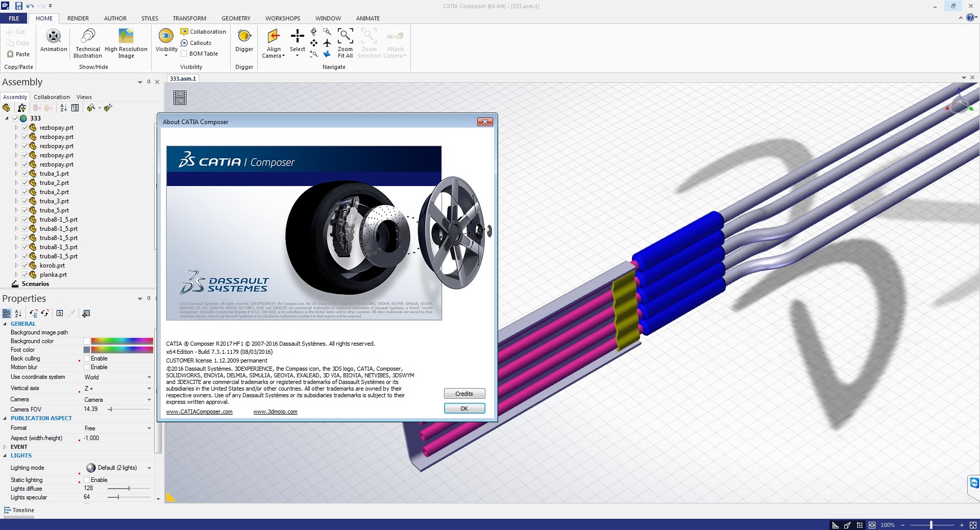Open the Format dropdown showing Free

pyautogui.click(x=149, y=428)
